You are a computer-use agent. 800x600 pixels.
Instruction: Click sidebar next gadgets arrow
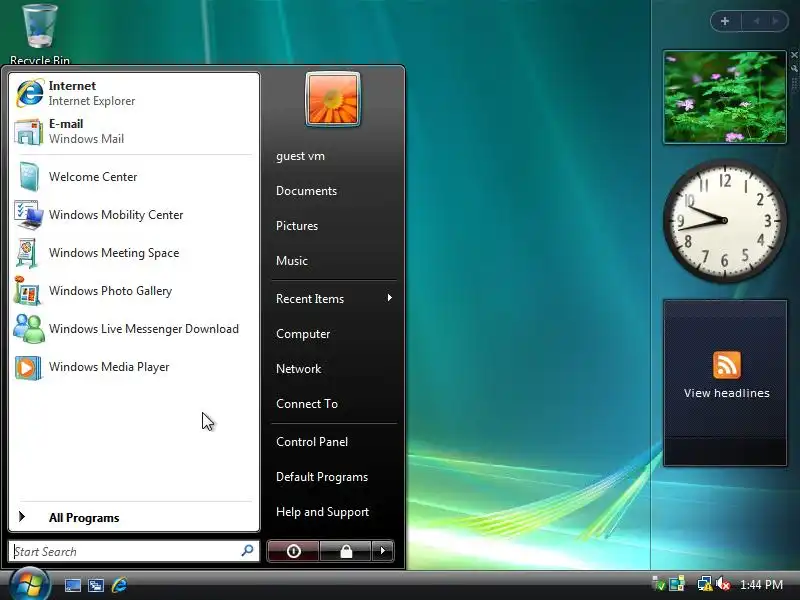776,21
